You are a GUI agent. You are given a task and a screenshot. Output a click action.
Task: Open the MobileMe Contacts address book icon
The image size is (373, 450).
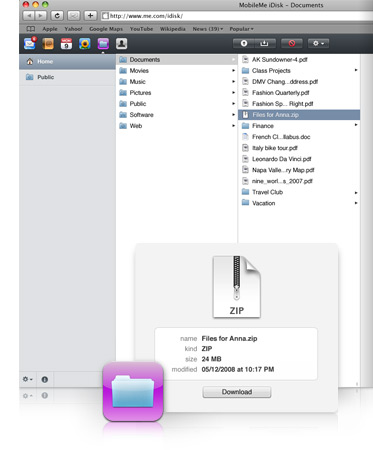(48, 43)
